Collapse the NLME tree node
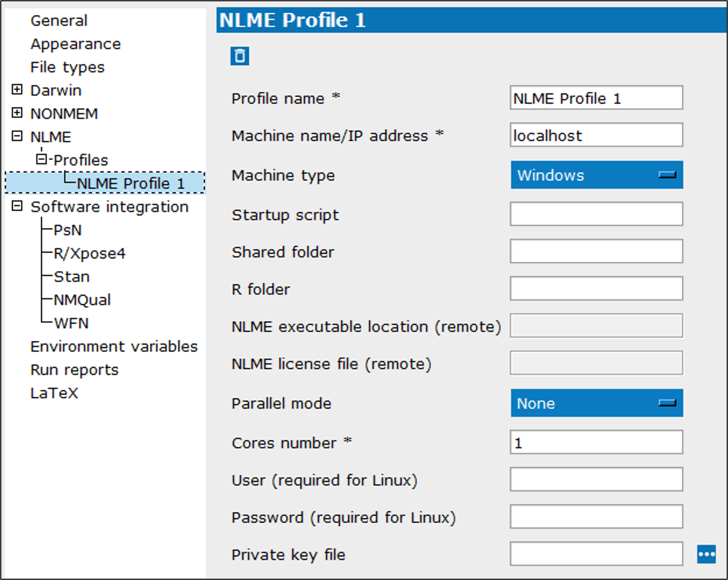The width and height of the screenshot is (728, 580). coord(17,136)
